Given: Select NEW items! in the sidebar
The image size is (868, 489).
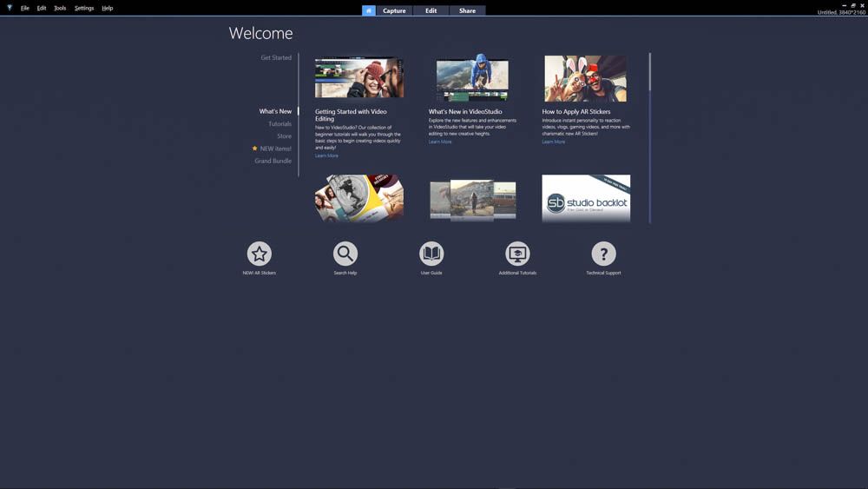Looking at the screenshot, I should pyautogui.click(x=275, y=149).
